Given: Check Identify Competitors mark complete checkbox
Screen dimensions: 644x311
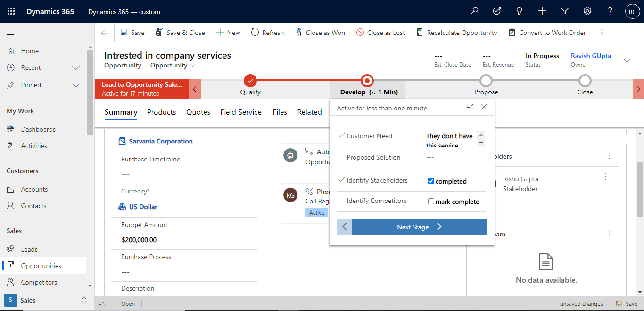Looking at the screenshot, I should click(431, 202).
